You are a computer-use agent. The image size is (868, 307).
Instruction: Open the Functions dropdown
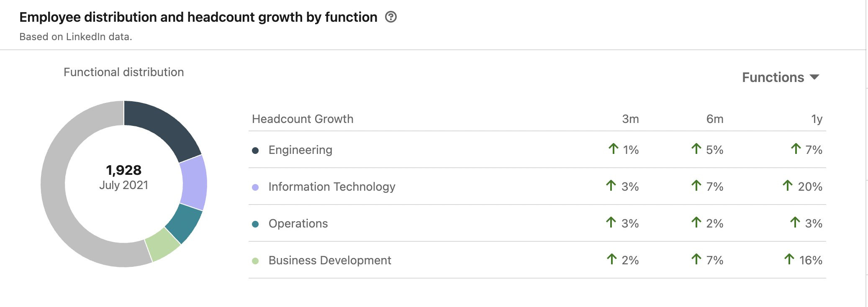click(x=780, y=77)
